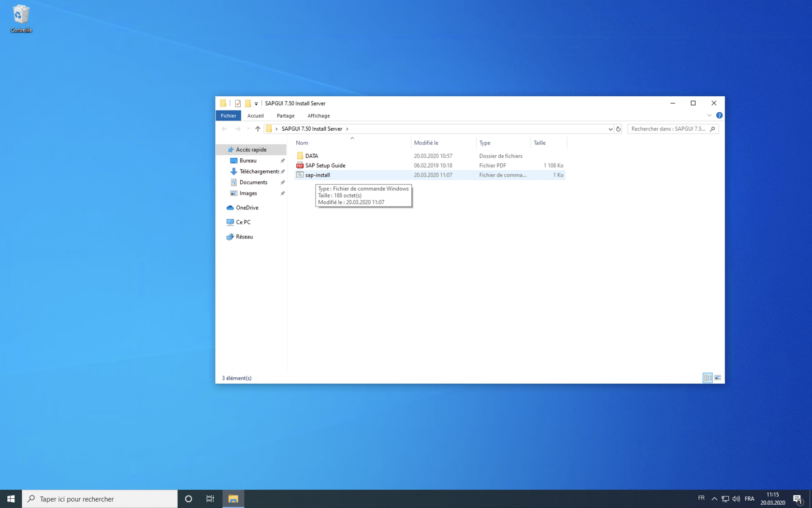The height and width of the screenshot is (508, 812).
Task: Open Task View from the taskbar
Action: tap(210, 499)
